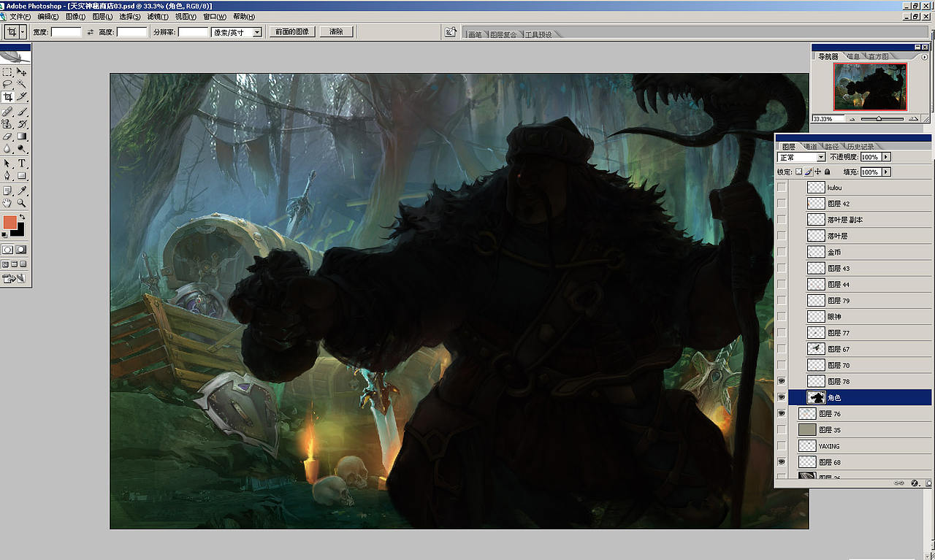935x560 pixels.
Task: Select the Type tool
Action: tap(22, 164)
